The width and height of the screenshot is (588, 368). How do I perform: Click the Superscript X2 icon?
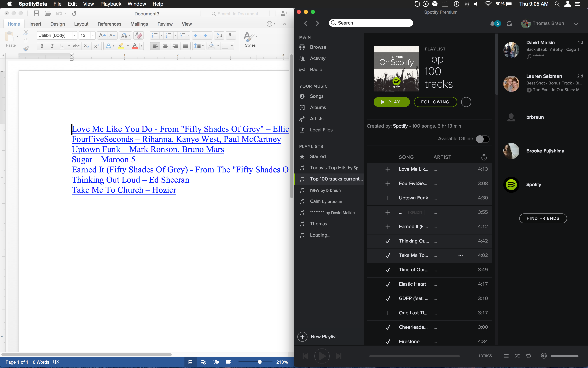tap(96, 46)
